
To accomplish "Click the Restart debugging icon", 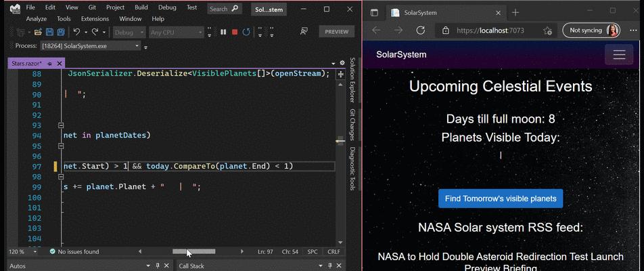I will (x=246, y=32).
